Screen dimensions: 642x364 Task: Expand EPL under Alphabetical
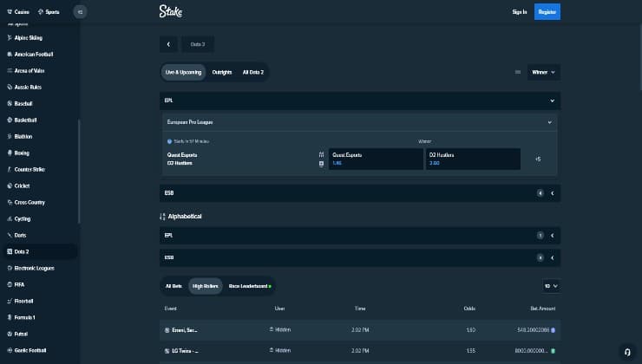pos(360,236)
